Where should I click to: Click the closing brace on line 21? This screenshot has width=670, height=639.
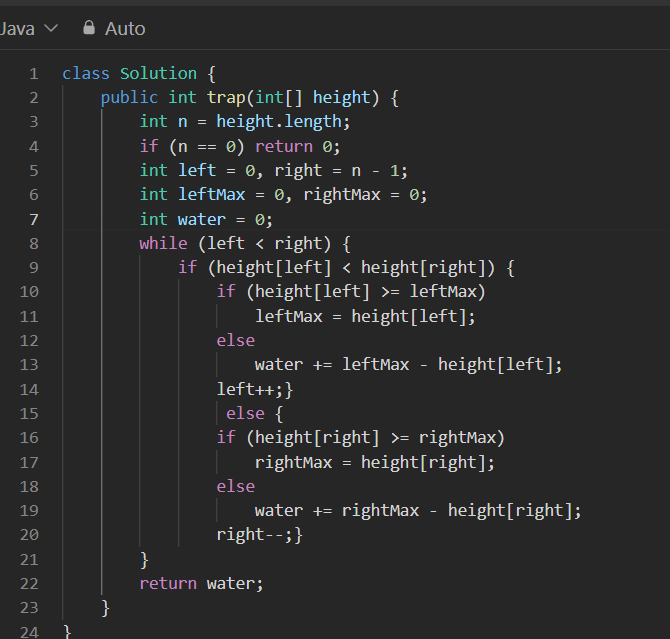(x=144, y=559)
